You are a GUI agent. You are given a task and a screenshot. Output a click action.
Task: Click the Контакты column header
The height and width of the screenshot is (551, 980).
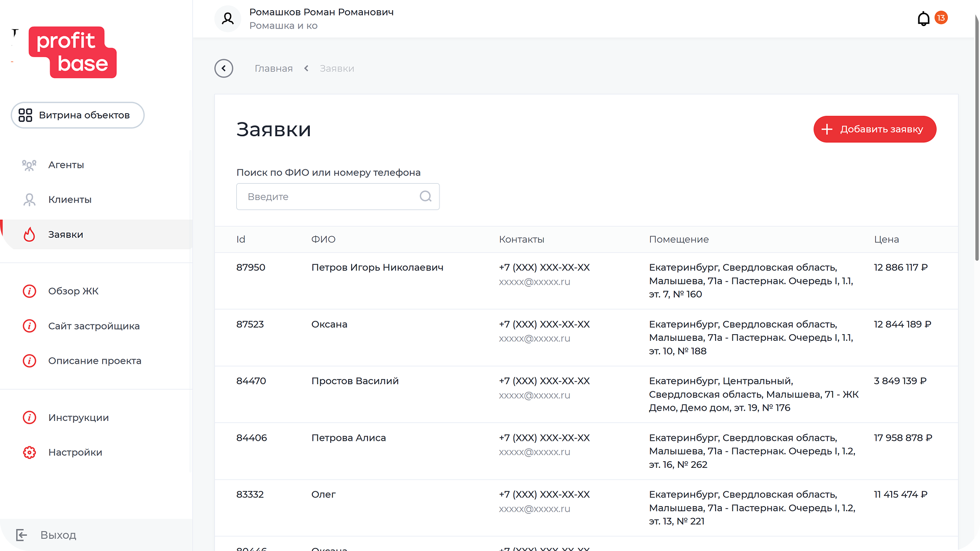(522, 239)
